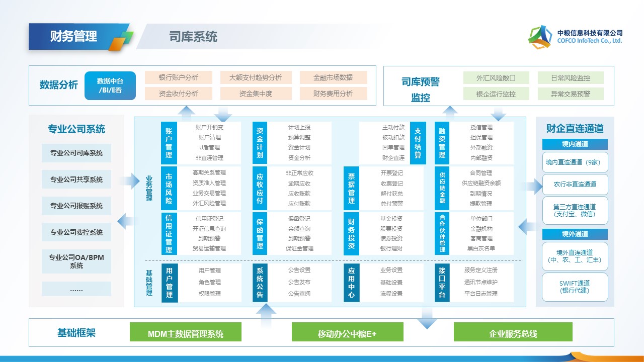Click the 外汇风险敞口 green box

point(496,78)
